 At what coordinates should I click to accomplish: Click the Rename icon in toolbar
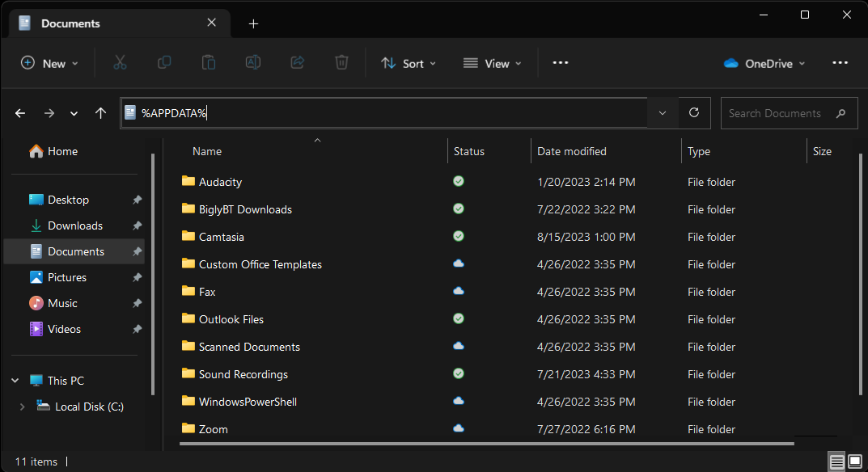point(253,63)
